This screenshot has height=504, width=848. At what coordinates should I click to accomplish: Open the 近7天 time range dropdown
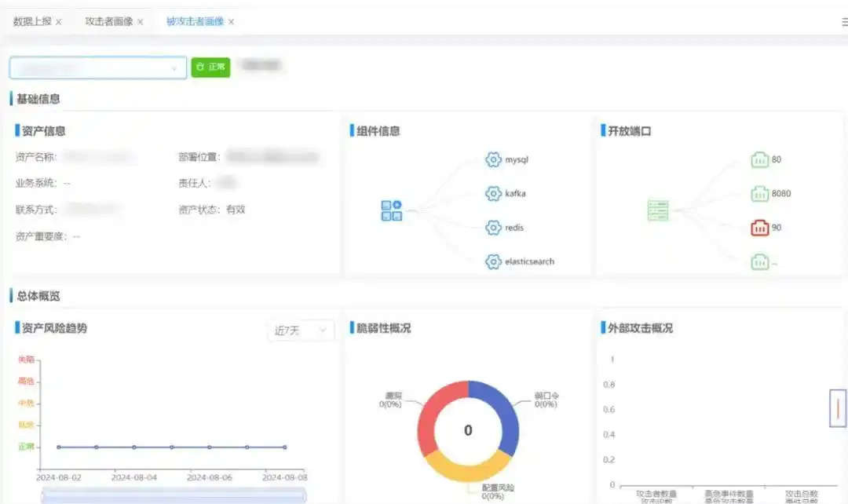[x=301, y=331]
